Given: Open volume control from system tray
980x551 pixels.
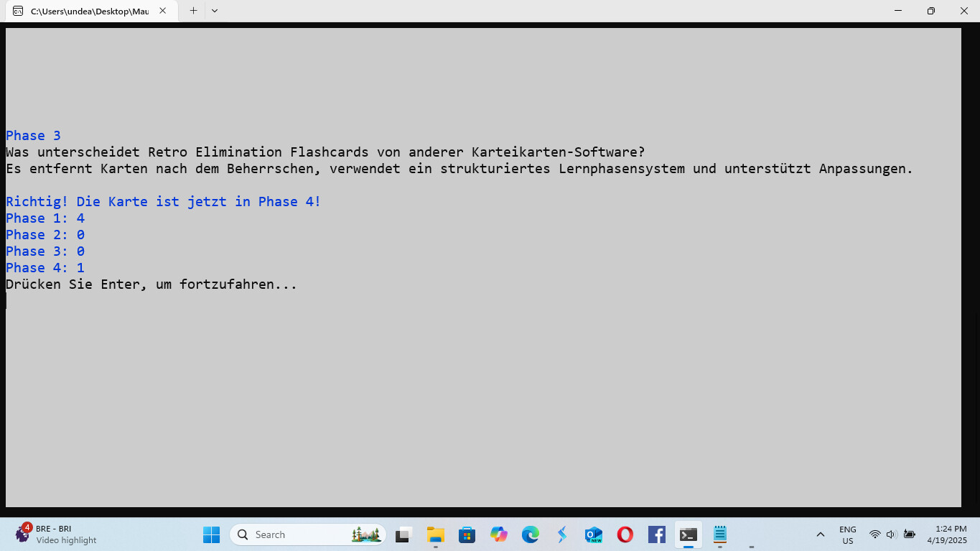Looking at the screenshot, I should (x=891, y=534).
